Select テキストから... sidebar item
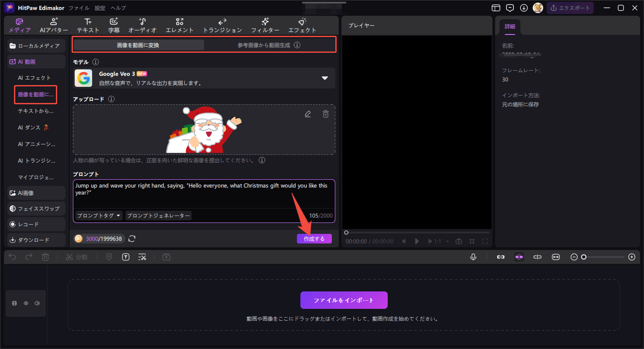The width and height of the screenshot is (644, 349). coord(36,111)
